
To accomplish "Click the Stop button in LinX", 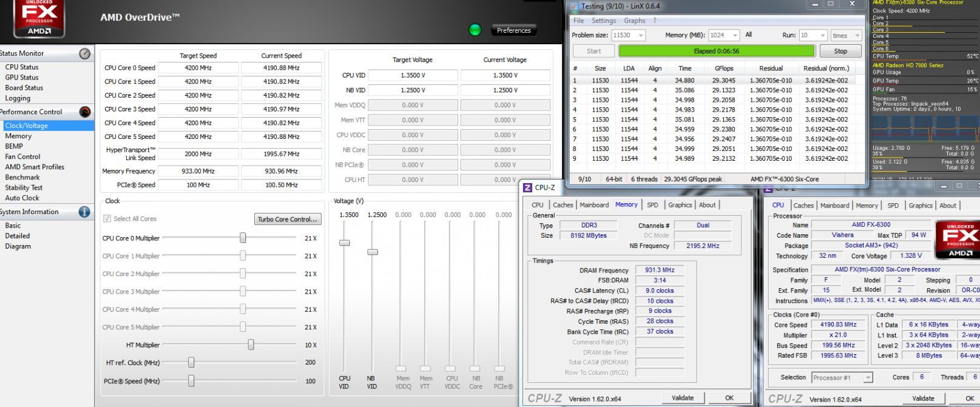I will (x=840, y=51).
